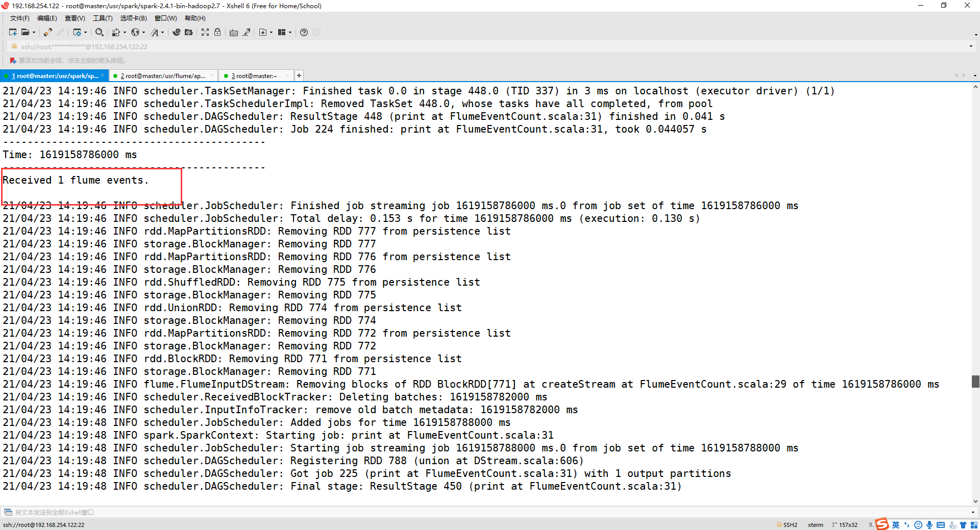This screenshot has height=530, width=980.
Task: Click the Xmanager folder icon
Action: [189, 32]
